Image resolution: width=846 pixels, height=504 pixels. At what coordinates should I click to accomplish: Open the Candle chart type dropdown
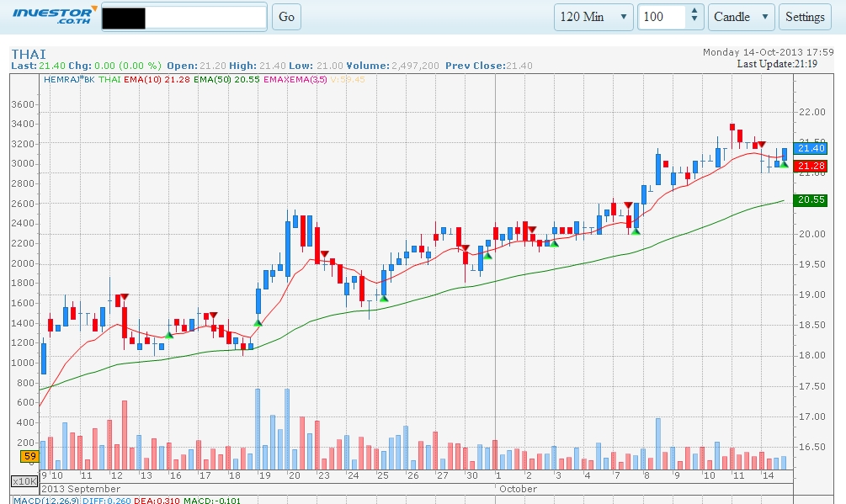(742, 18)
